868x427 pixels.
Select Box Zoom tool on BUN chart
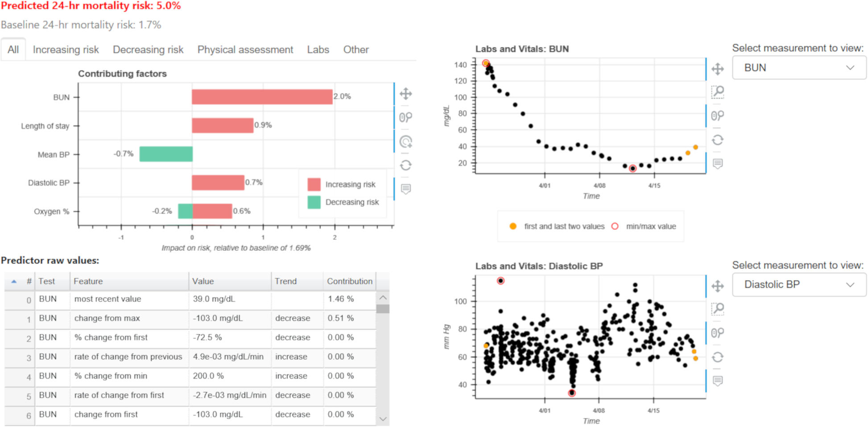pyautogui.click(x=717, y=92)
